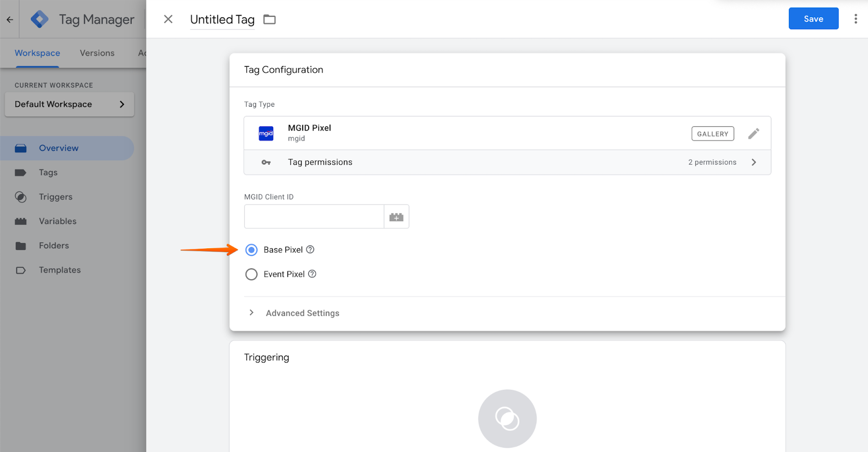Viewport: 868px width, 452px height.
Task: Click the Event Pixel help icon
Action: pos(312,274)
